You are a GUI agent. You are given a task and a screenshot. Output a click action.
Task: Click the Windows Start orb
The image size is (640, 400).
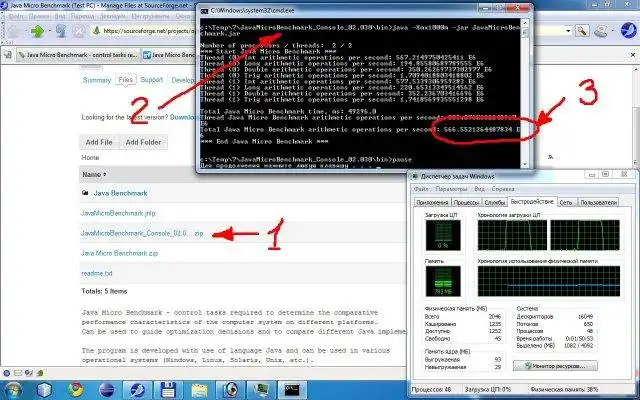[12, 390]
